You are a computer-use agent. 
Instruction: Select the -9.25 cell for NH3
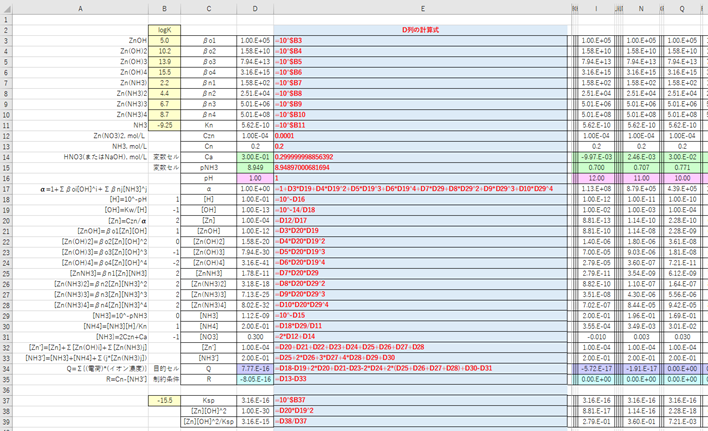(x=164, y=125)
